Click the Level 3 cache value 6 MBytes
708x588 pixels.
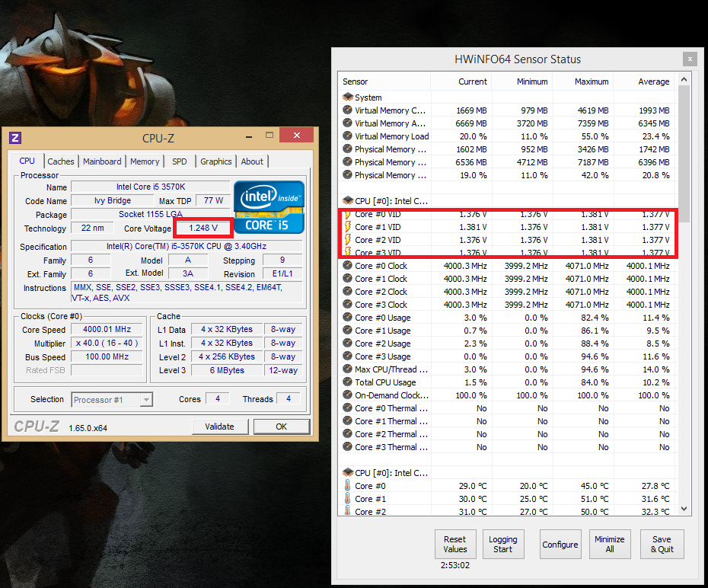tap(227, 370)
